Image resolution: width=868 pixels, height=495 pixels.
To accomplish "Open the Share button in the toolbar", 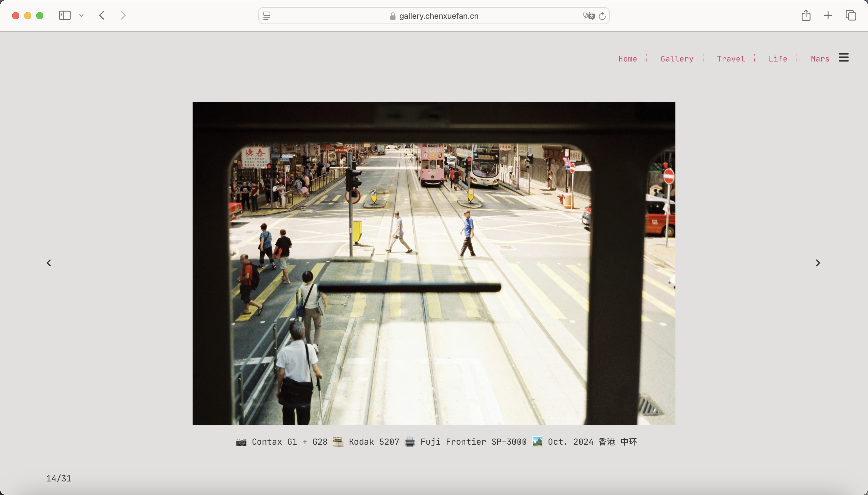I will tap(806, 16).
